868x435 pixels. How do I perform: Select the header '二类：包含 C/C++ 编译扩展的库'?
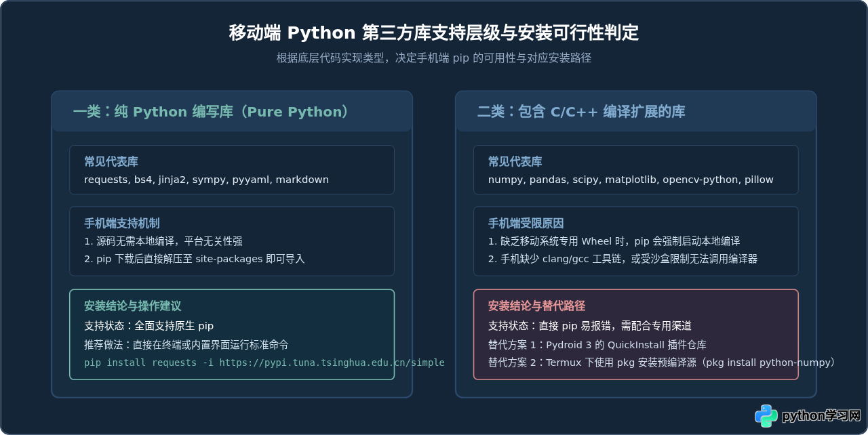point(581,112)
